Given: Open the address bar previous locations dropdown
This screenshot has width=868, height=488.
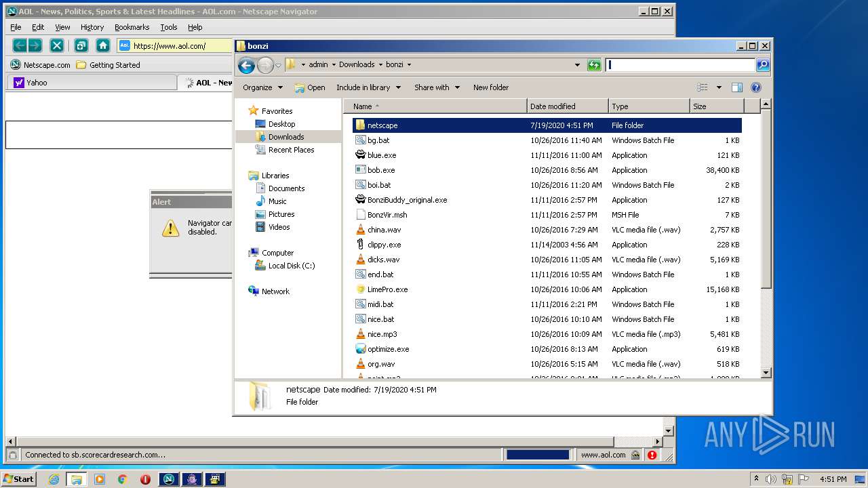Looking at the screenshot, I should [x=577, y=65].
